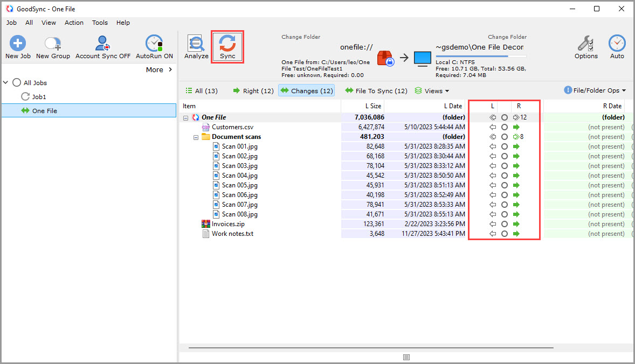Open the Help menu
The image size is (635, 364).
[123, 23]
